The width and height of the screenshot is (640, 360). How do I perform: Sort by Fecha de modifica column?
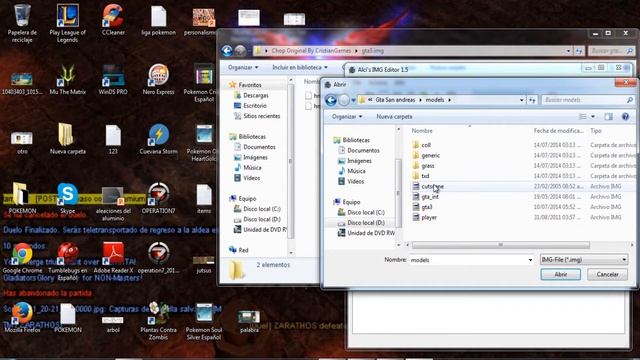click(558, 131)
